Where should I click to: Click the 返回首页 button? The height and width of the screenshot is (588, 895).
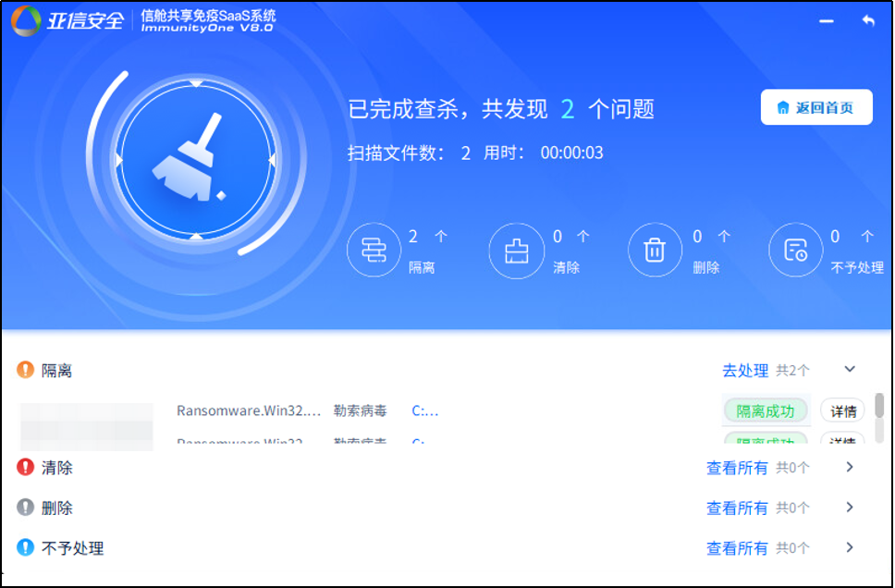tap(815, 107)
